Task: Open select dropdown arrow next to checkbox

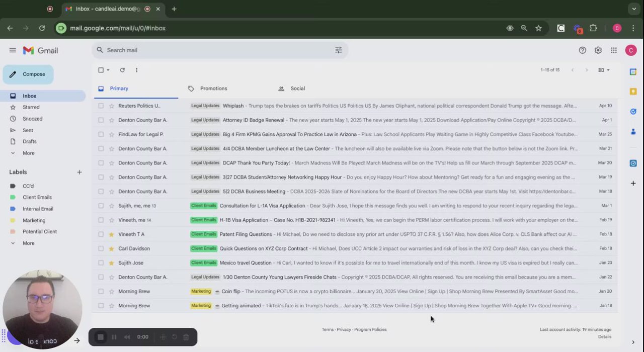Action: (x=108, y=70)
